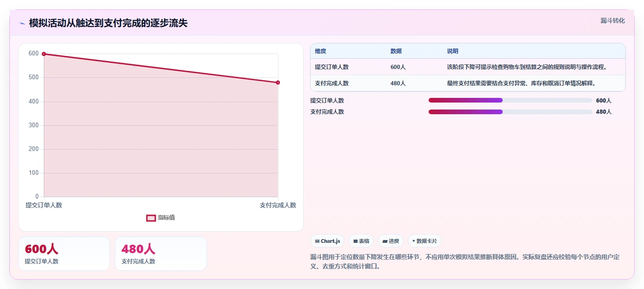Click the data point at 提交订单人数 600
The image size is (644, 289).
point(44,54)
